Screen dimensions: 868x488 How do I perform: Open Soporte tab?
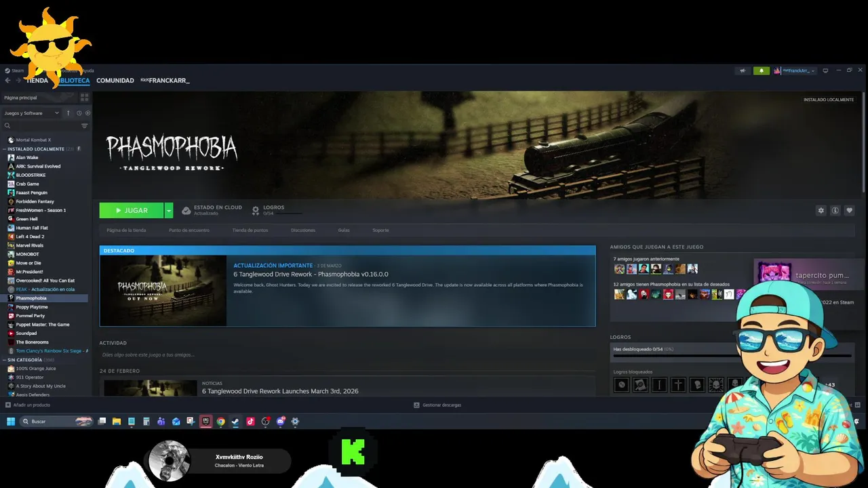(x=380, y=230)
